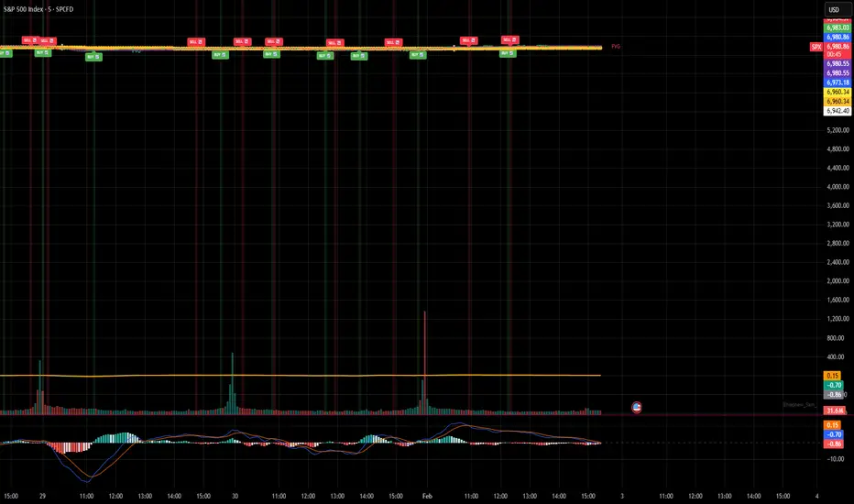Click the 4,000.00 price axis value
The height and width of the screenshot is (504, 854).
pos(838,186)
